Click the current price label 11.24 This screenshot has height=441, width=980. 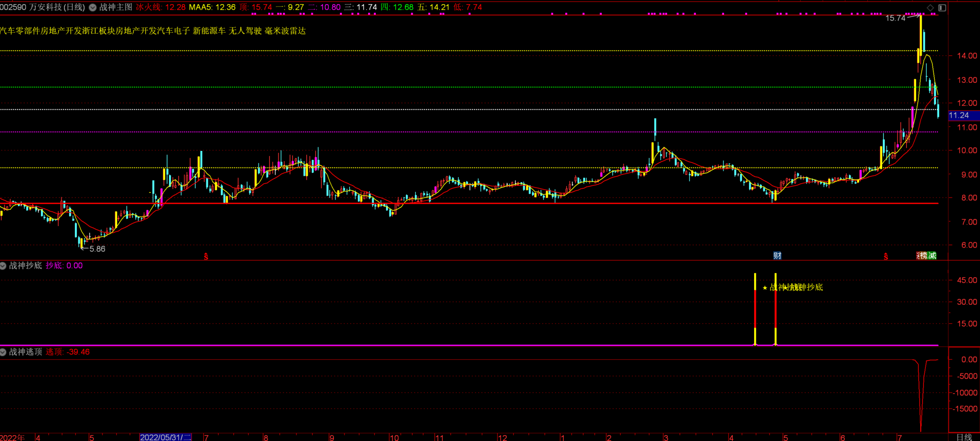point(959,116)
